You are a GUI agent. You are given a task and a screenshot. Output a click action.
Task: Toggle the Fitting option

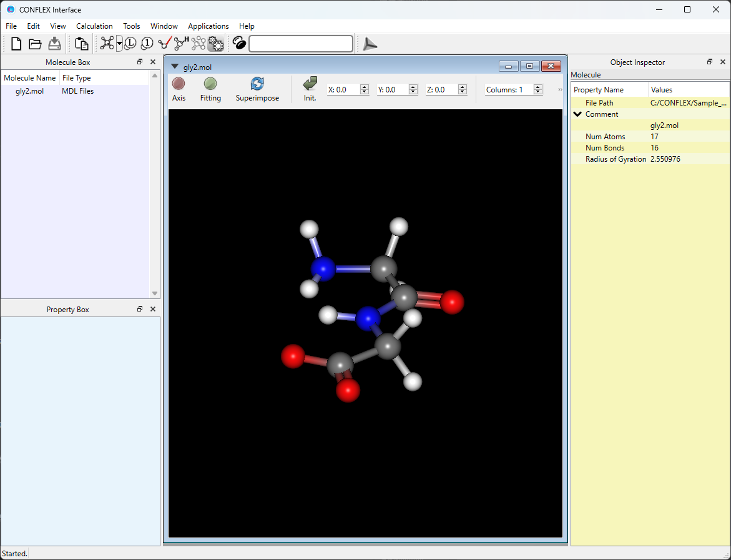(210, 89)
